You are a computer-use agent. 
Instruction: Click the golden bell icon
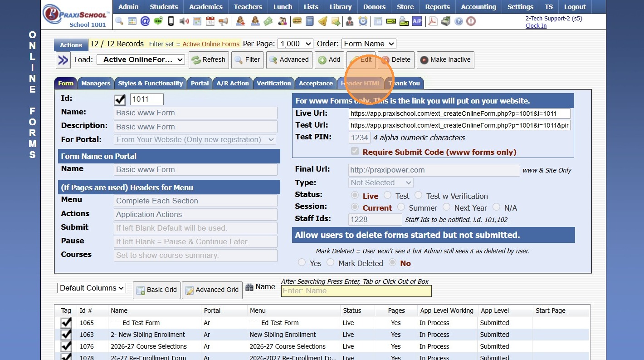coord(323,21)
